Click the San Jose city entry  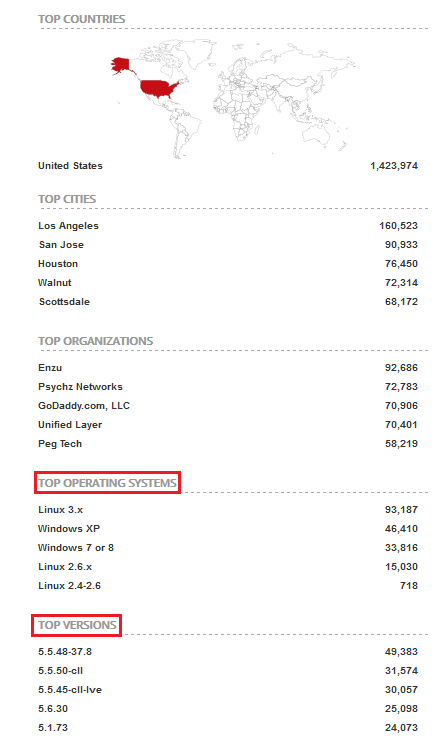61,245
